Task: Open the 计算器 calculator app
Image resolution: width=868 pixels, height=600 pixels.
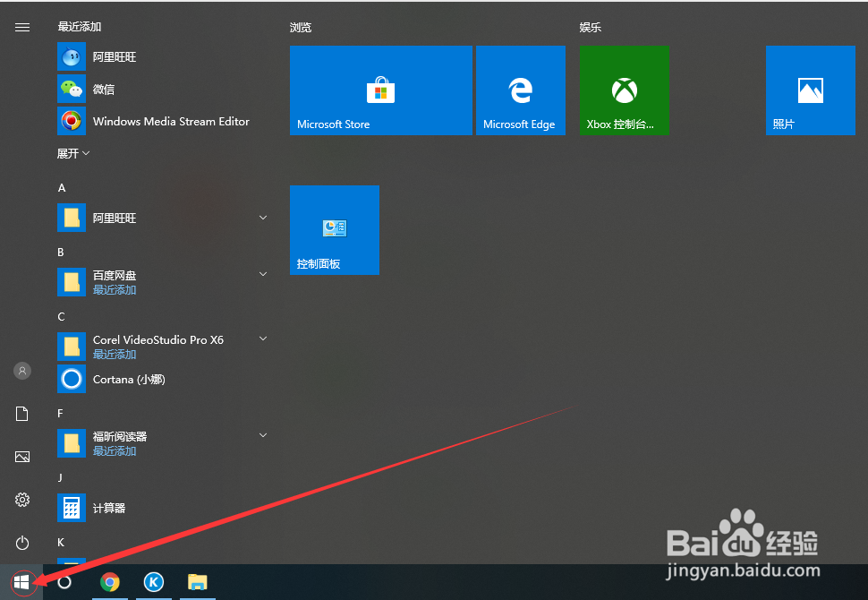Action: [163, 508]
